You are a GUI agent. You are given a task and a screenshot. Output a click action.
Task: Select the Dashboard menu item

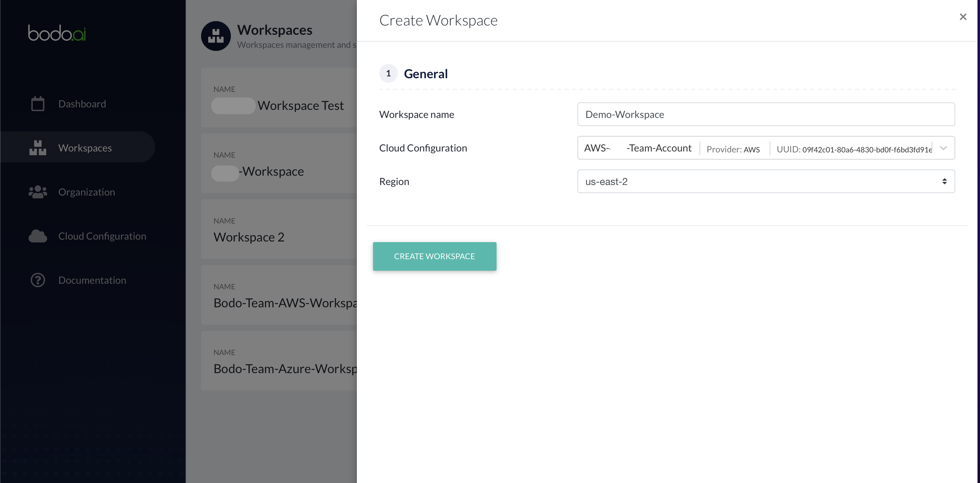[x=82, y=103]
